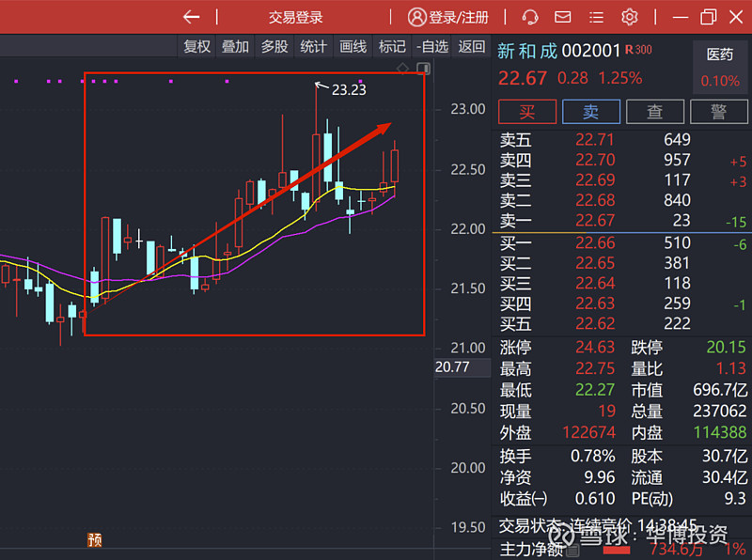
Task: Select 买三 price 22.64
Action: pos(595,284)
